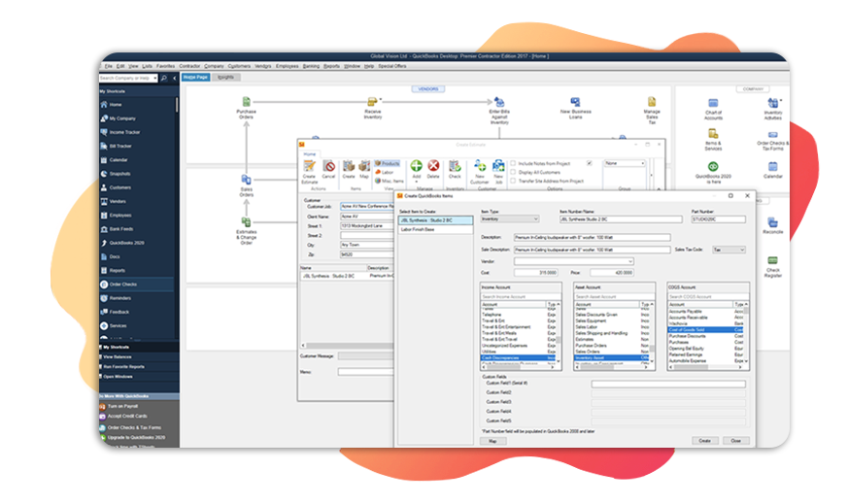Click red Delete icon in ribbon

(x=433, y=166)
